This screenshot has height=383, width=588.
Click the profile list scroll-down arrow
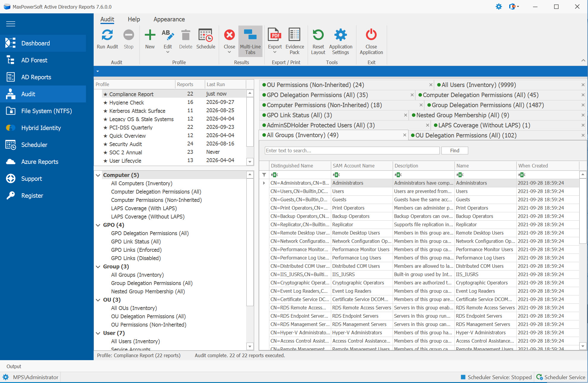250,162
